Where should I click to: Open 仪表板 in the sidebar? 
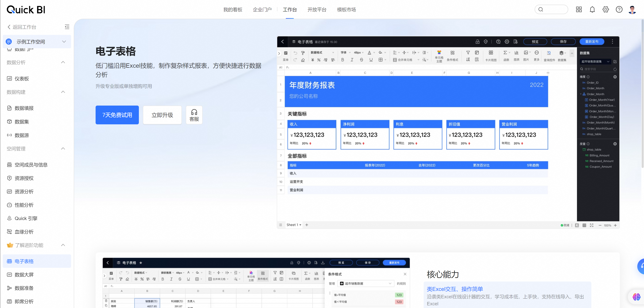pyautogui.click(x=22, y=78)
